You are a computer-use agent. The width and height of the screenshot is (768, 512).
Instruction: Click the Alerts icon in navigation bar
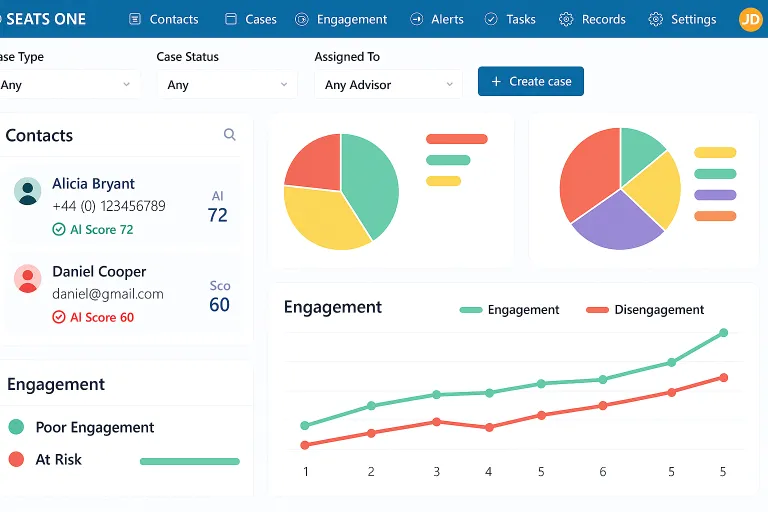(416, 19)
